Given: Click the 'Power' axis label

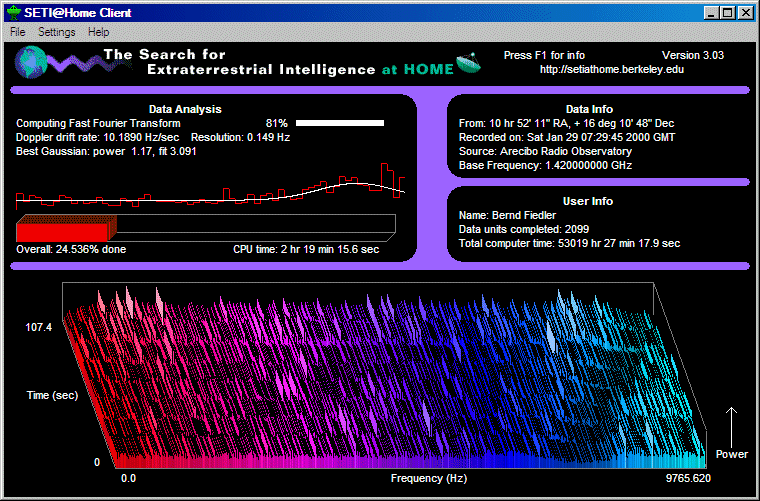Looking at the screenshot, I should [x=732, y=454].
